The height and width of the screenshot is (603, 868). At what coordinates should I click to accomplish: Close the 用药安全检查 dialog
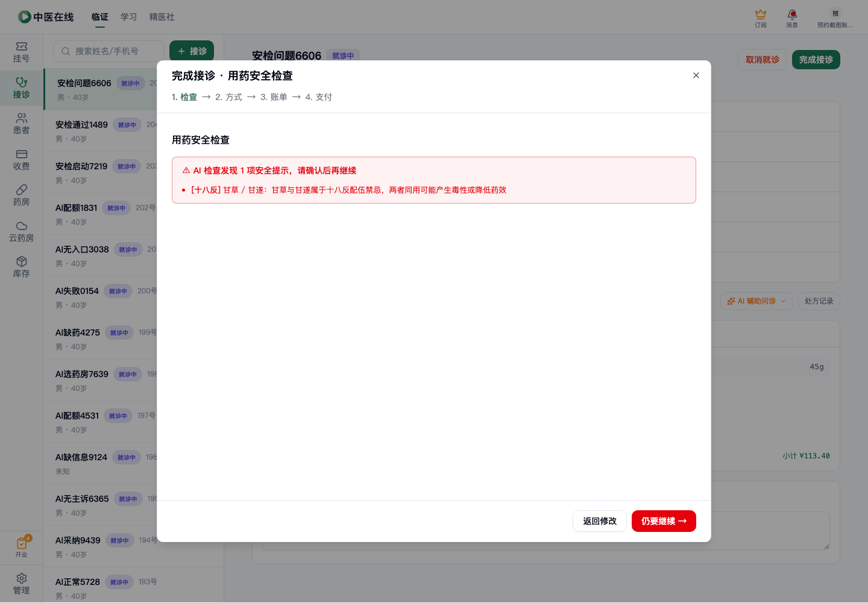[x=696, y=75]
